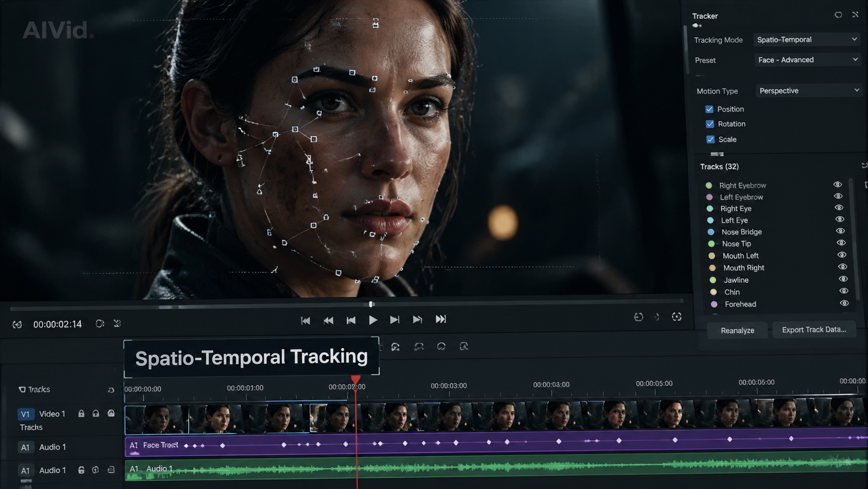Open the Motion Type Perspective dropdown
The width and height of the screenshot is (868, 489).
click(x=809, y=90)
